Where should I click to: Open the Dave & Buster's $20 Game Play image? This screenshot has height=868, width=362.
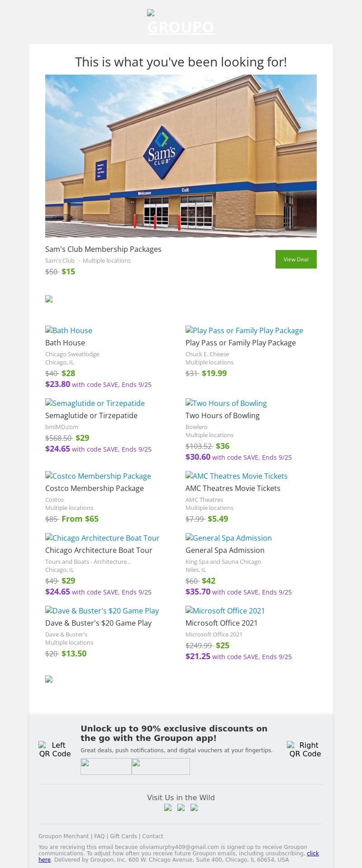click(102, 611)
